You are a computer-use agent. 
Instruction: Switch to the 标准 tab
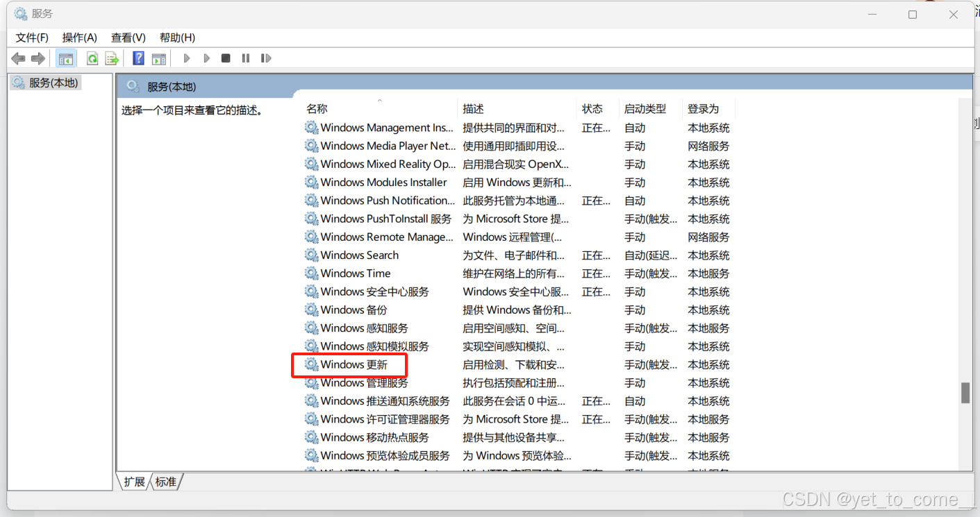(x=165, y=482)
